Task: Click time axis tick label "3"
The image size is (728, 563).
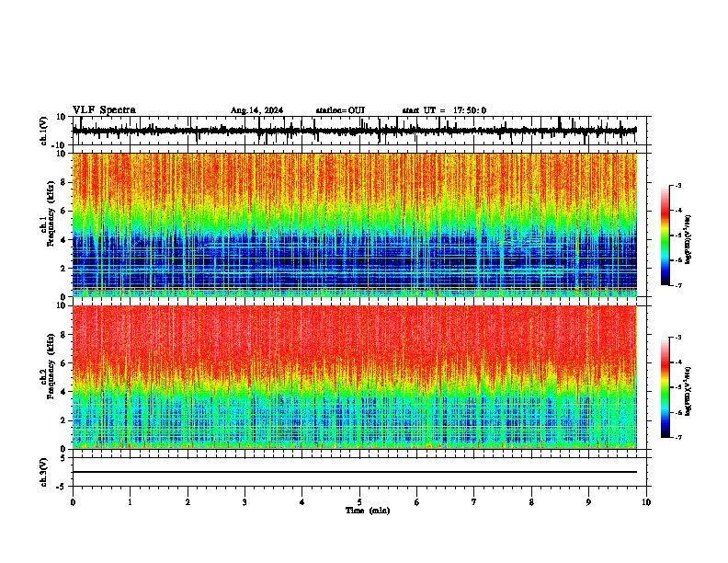Action: point(245,502)
